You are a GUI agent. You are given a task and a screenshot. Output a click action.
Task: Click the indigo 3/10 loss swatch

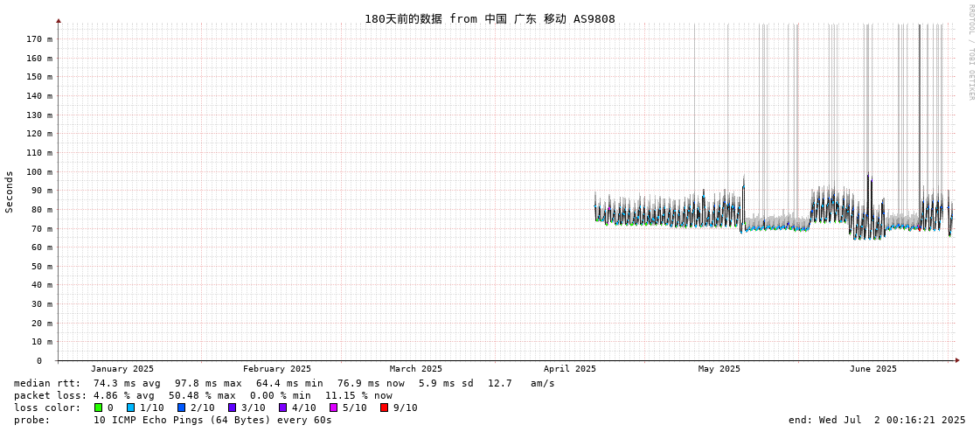tap(232, 408)
